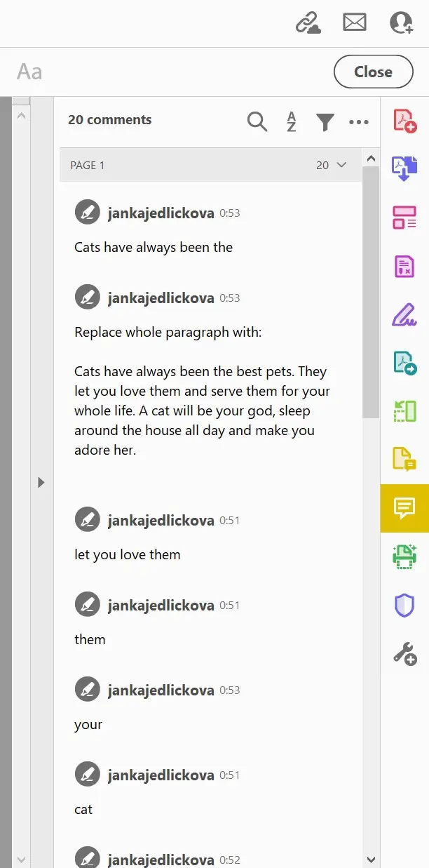Viewport: 429px width, 868px height.
Task: Open the comments options ellipsis menu
Action: pos(358,122)
